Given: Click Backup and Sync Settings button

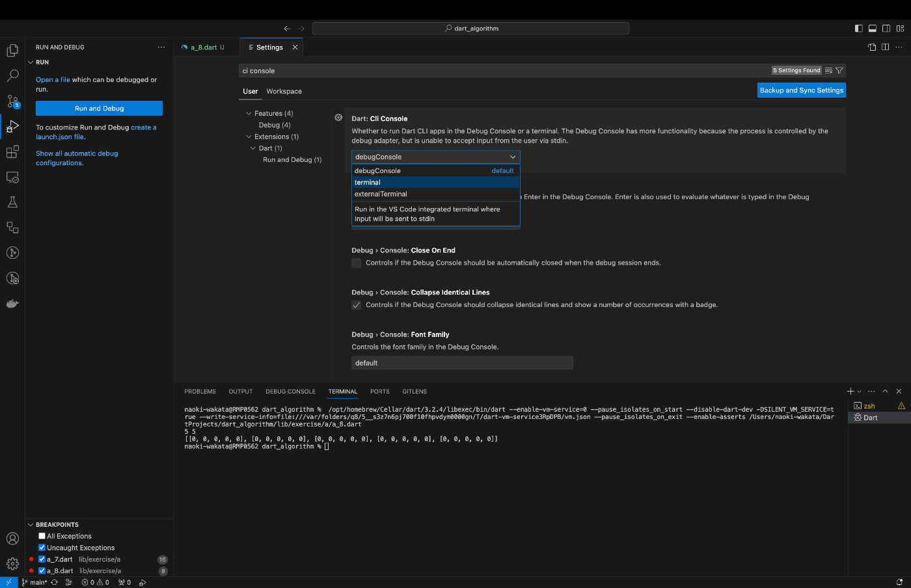Looking at the screenshot, I should (802, 90).
